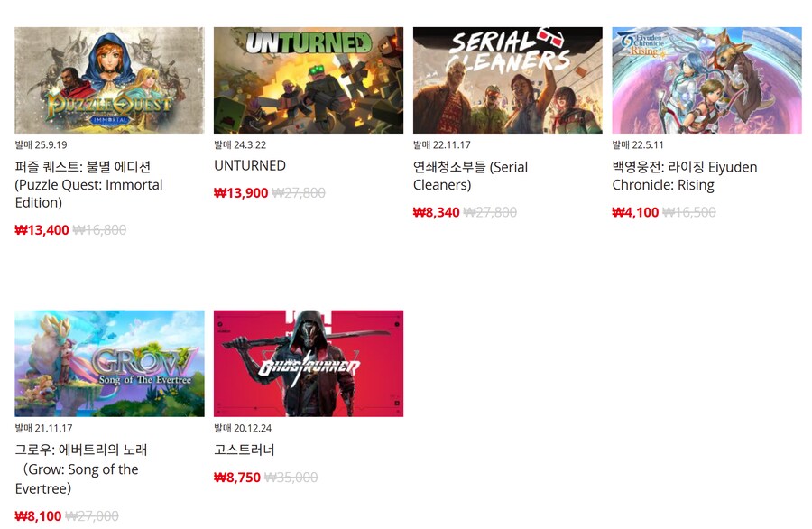The height and width of the screenshot is (529, 812).
Task: Open the Serial Cleaners title link
Action: click(x=470, y=176)
